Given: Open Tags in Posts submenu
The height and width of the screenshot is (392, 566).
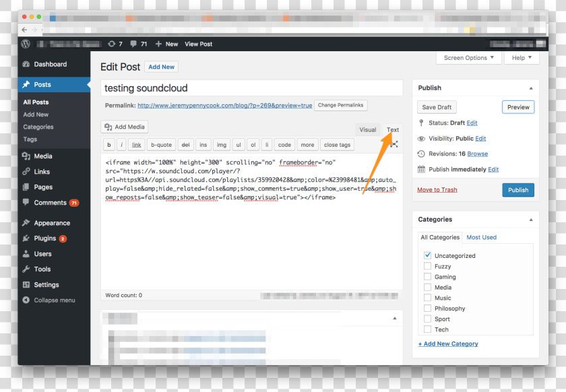Looking at the screenshot, I should [30, 139].
